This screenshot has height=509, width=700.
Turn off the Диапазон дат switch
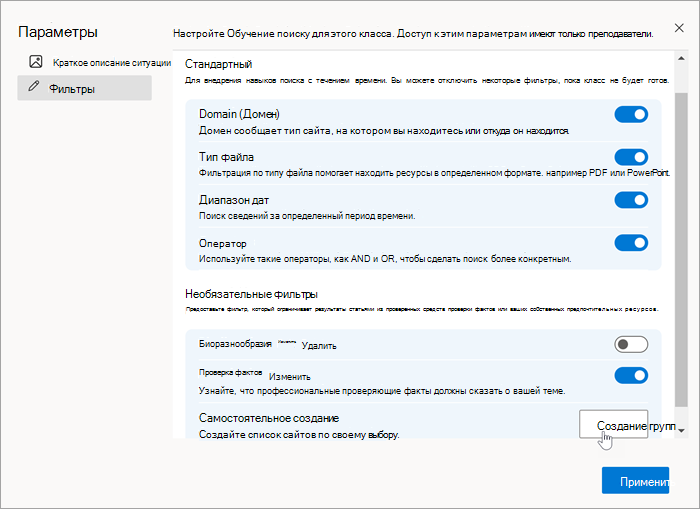tap(631, 200)
